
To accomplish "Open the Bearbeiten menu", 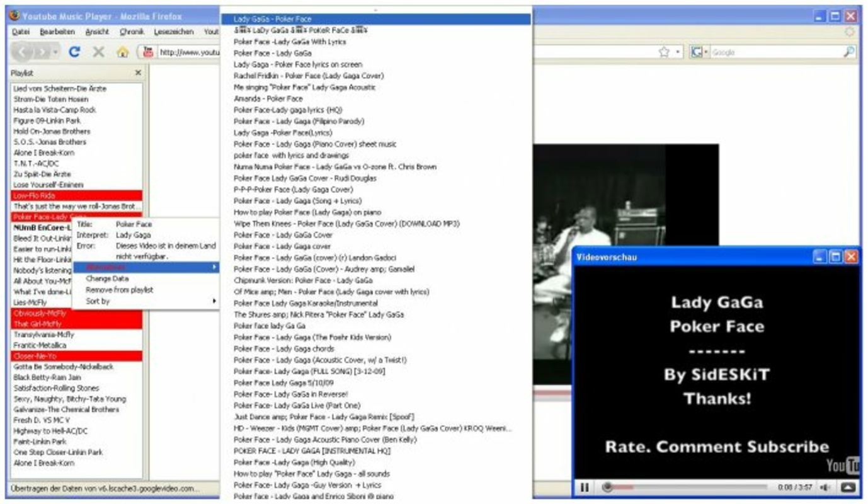I will click(57, 31).
